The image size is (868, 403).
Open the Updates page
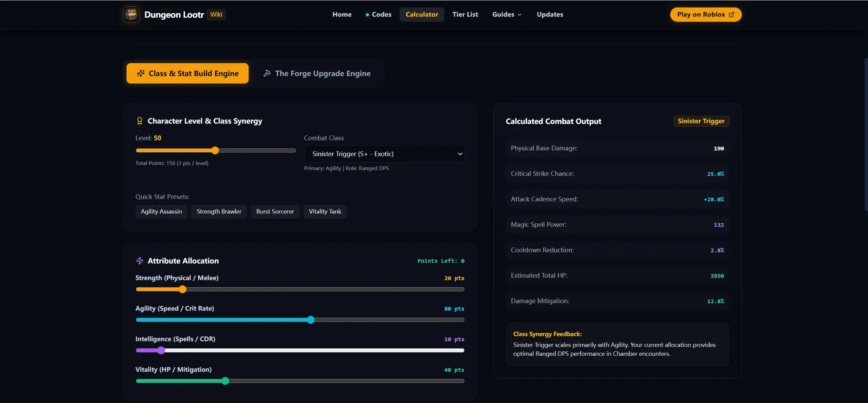pos(550,14)
